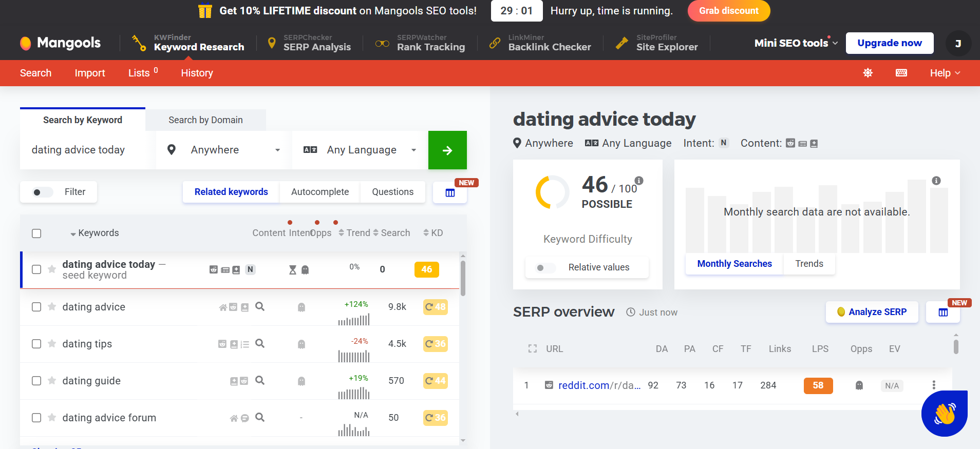Click the user avatar J

[x=958, y=44]
